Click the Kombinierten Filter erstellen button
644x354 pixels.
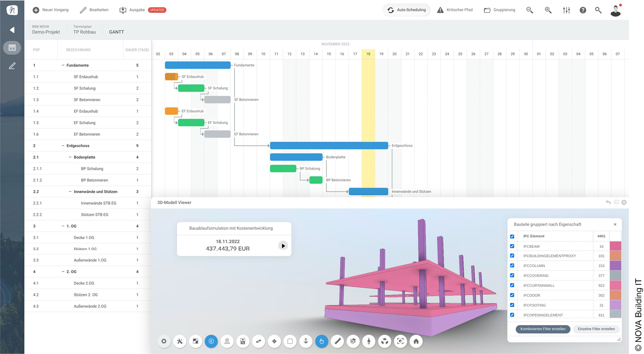[543, 329]
